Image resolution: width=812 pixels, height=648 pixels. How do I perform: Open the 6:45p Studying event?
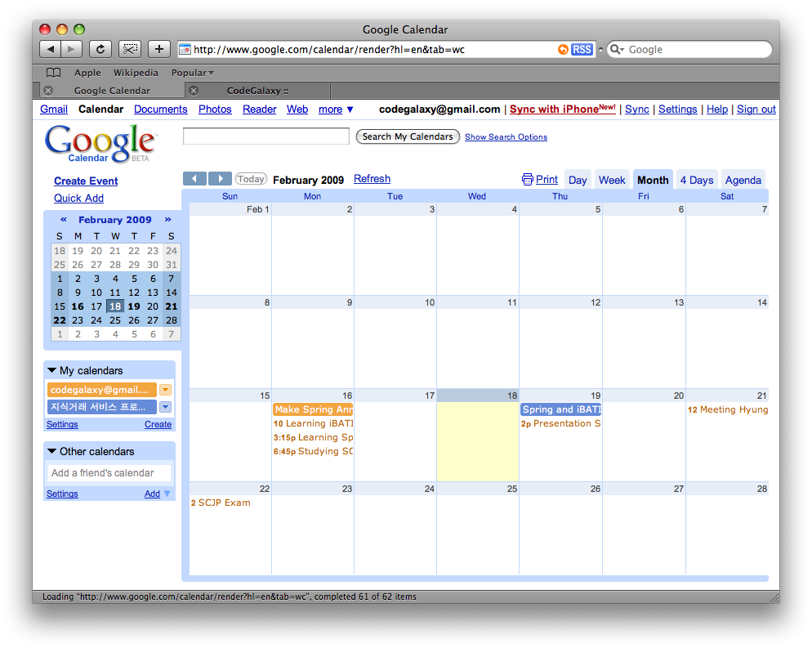314,451
